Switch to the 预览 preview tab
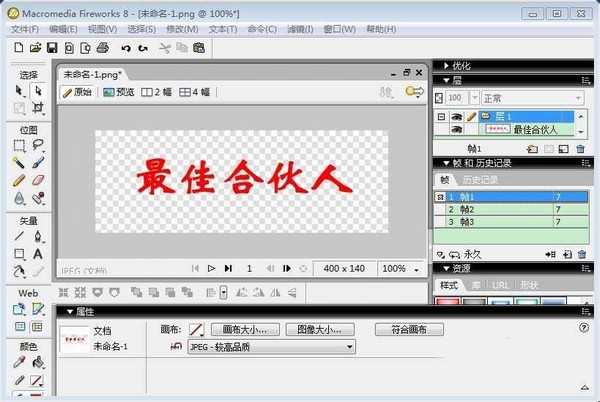 click(x=117, y=92)
